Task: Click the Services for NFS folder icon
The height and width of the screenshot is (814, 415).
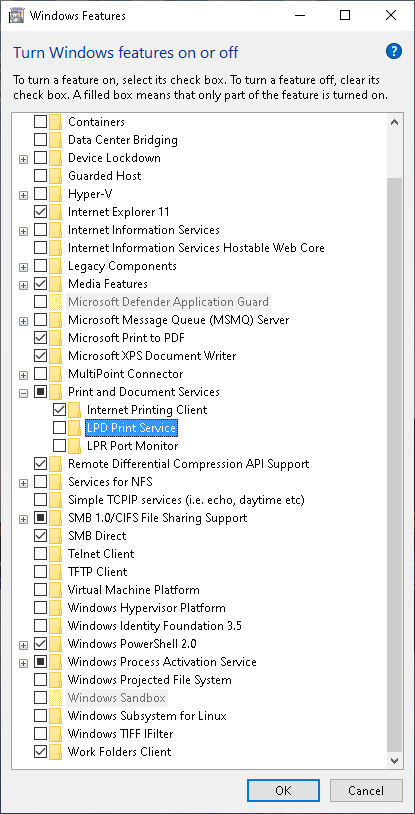Action: tap(56, 482)
